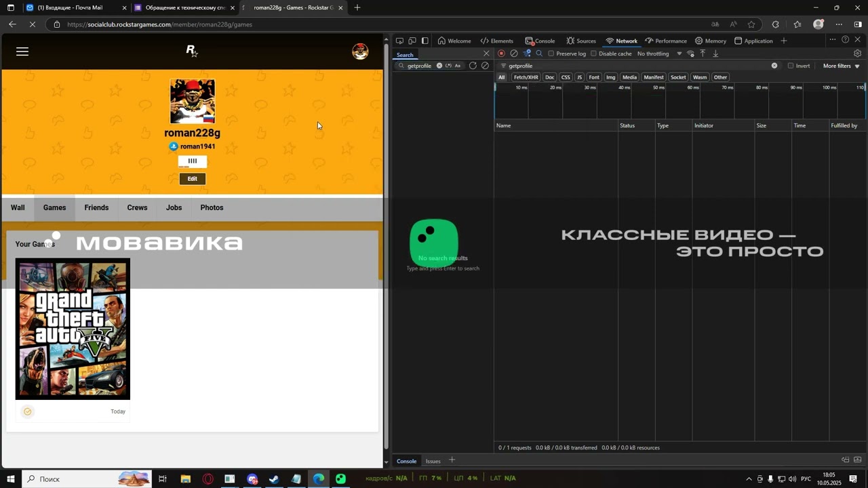Open network conditions icon

[x=690, y=54]
